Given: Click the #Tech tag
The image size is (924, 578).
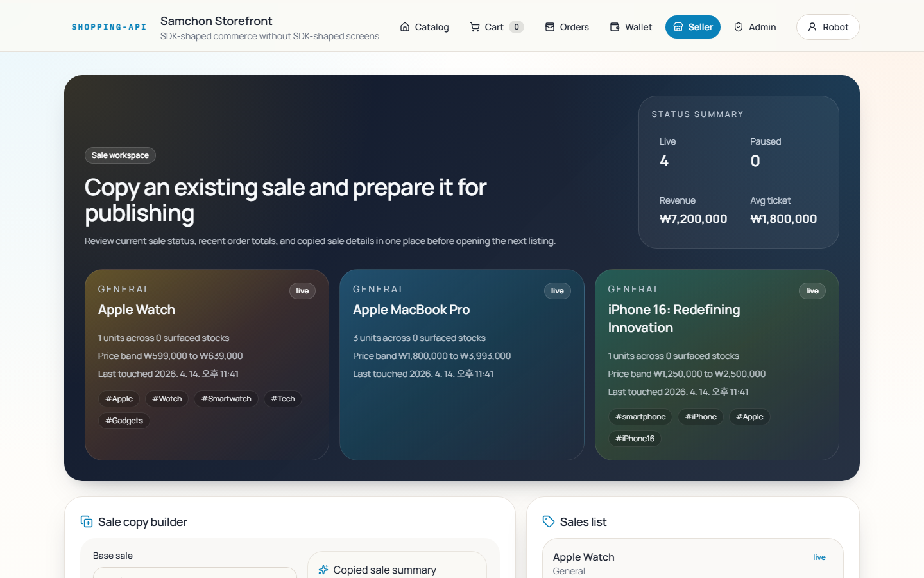Looking at the screenshot, I should click(283, 399).
